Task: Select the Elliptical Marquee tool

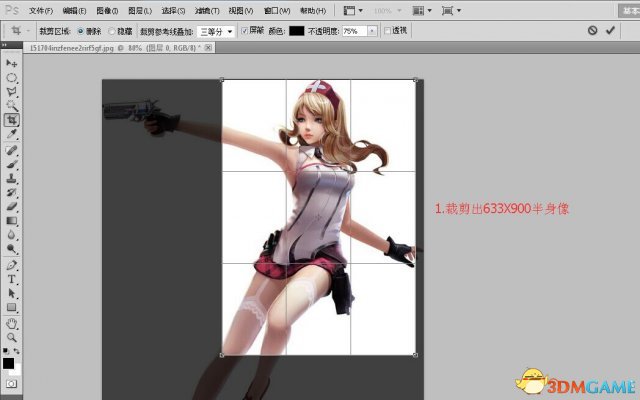Action: coord(11,78)
